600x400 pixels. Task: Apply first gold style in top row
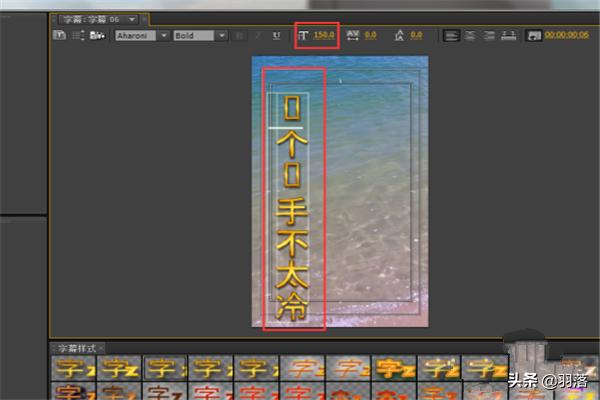[73, 368]
